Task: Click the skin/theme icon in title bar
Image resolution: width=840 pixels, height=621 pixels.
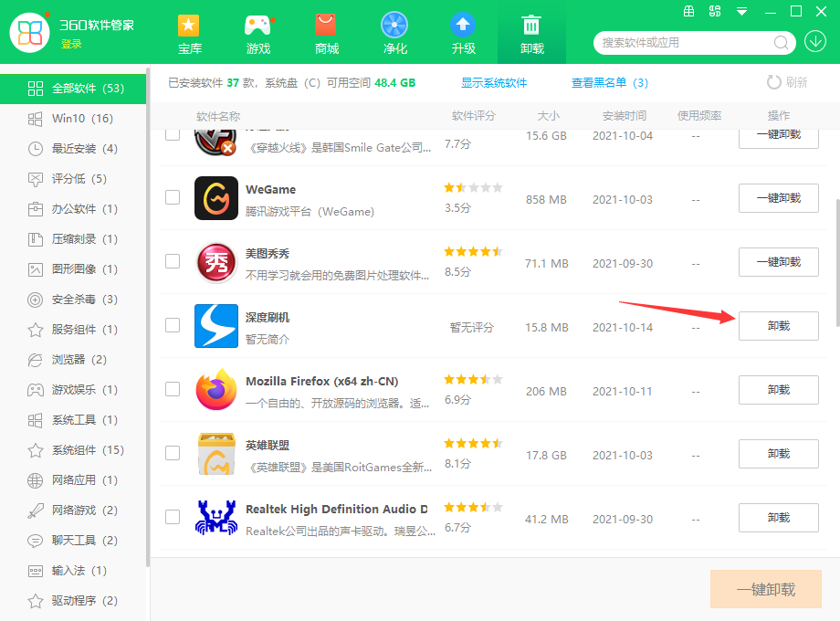Action: [715, 11]
